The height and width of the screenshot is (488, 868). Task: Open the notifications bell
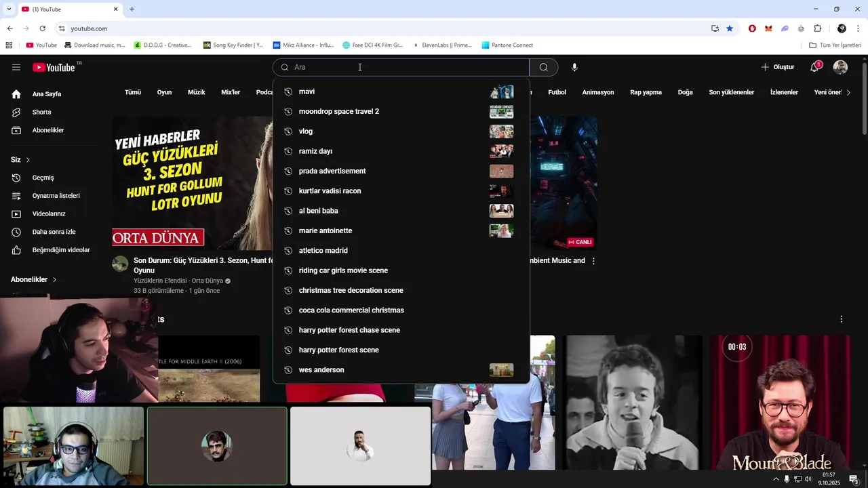815,67
